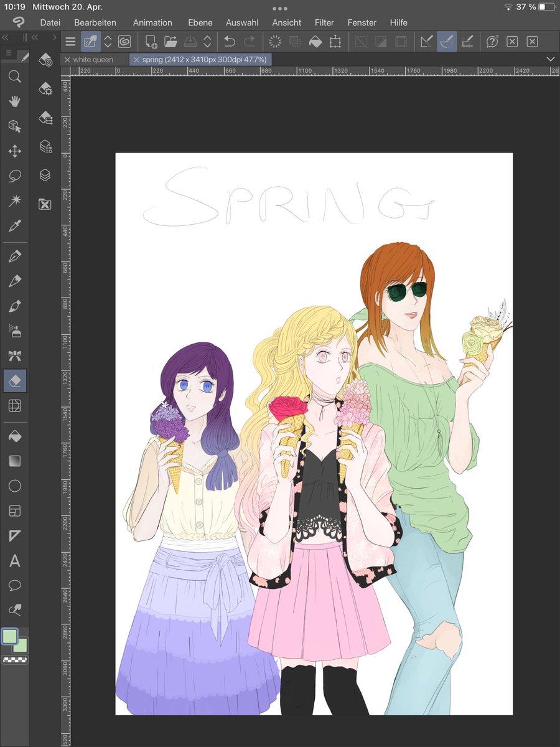This screenshot has height=747, width=560.
Task: Open a file with folder icon
Action: pos(170,42)
